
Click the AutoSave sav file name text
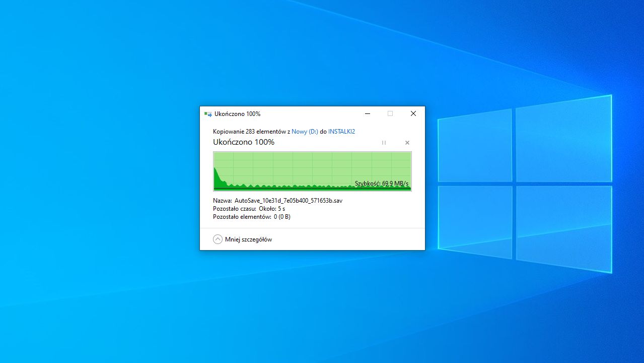pyautogui.click(x=288, y=200)
